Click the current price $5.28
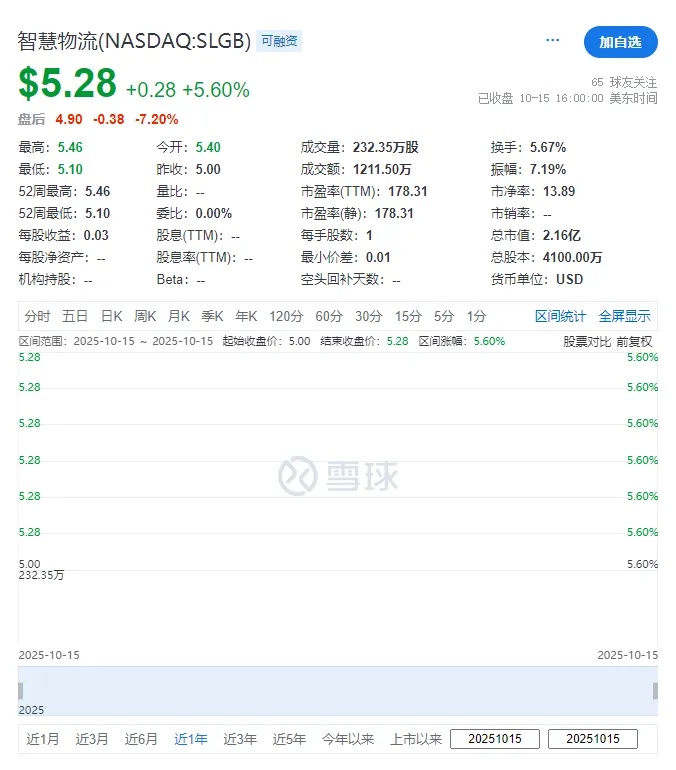This screenshot has width=676, height=770. 67,83
